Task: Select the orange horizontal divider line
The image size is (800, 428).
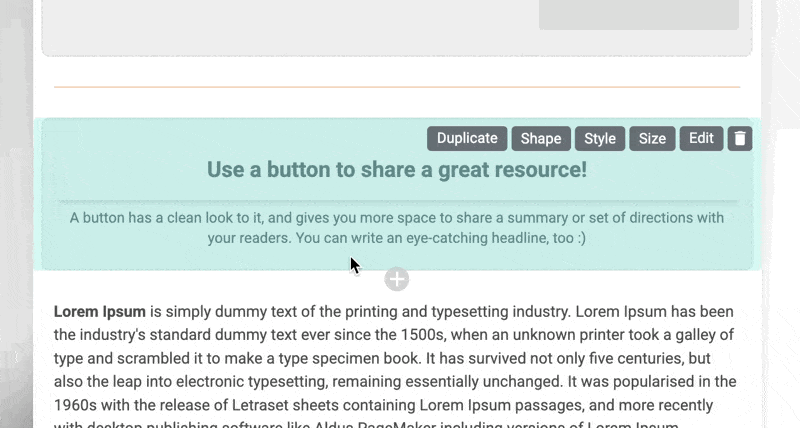Action: [397, 87]
